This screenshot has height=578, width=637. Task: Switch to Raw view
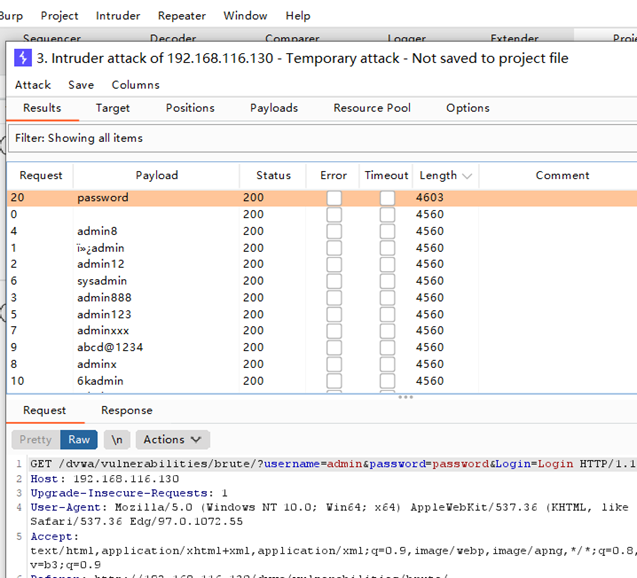pos(79,440)
